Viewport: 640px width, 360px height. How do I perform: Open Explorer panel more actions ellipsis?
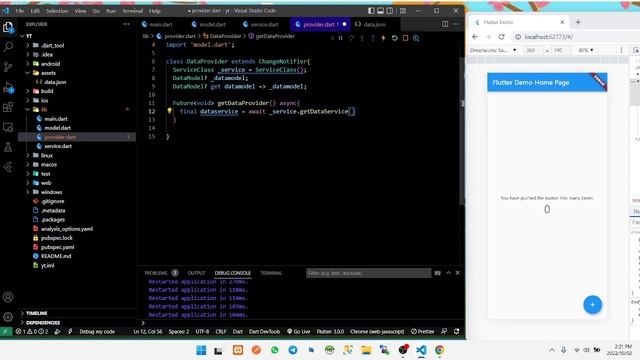(x=127, y=24)
